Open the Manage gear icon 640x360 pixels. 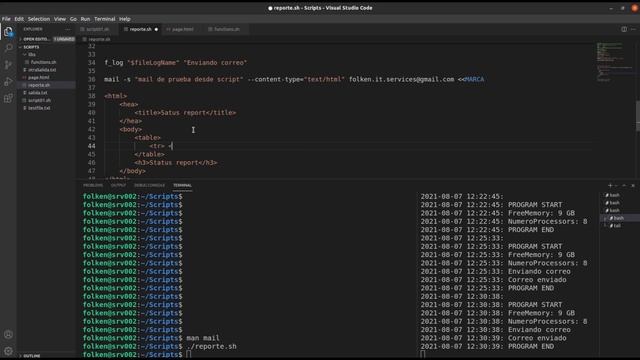(x=8, y=351)
